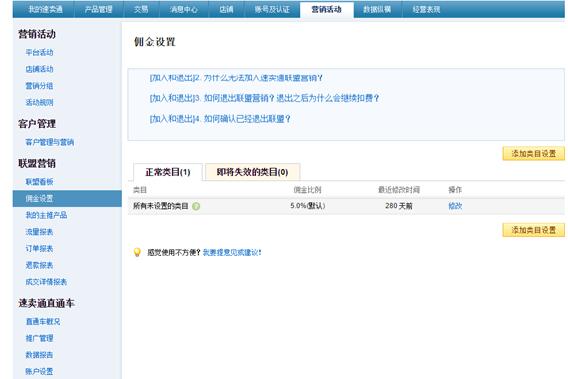This screenshot has height=379, width=568.
Task: Click the 佣金设置 page title
Action: coord(155,42)
